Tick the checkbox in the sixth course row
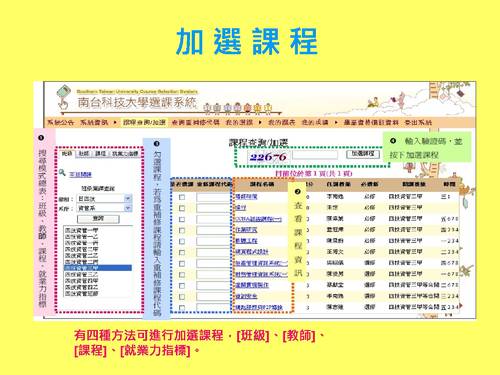The height and width of the screenshot is (375, 500). pos(182,252)
